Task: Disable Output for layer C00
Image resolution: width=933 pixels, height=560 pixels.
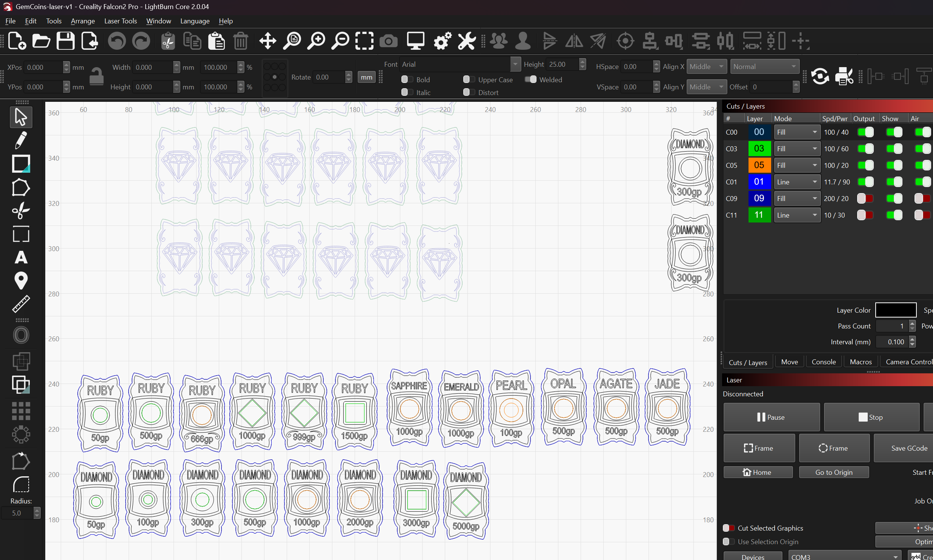Action: (865, 132)
